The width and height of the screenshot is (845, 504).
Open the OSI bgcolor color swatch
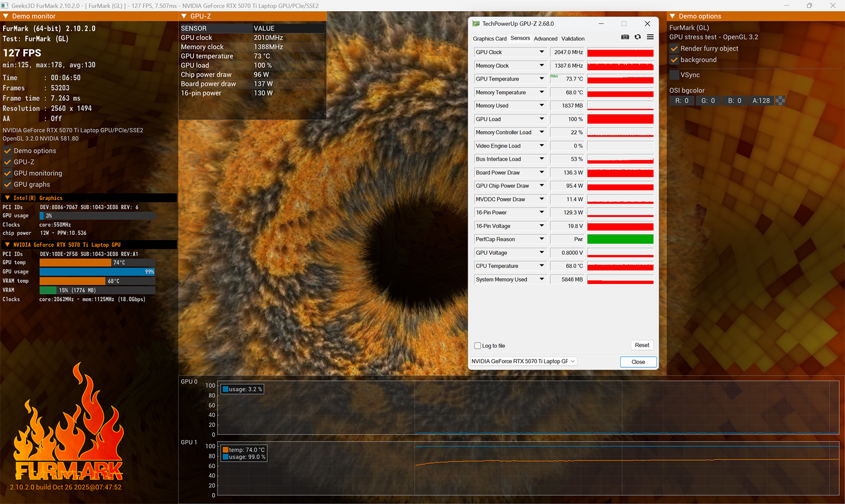[780, 101]
